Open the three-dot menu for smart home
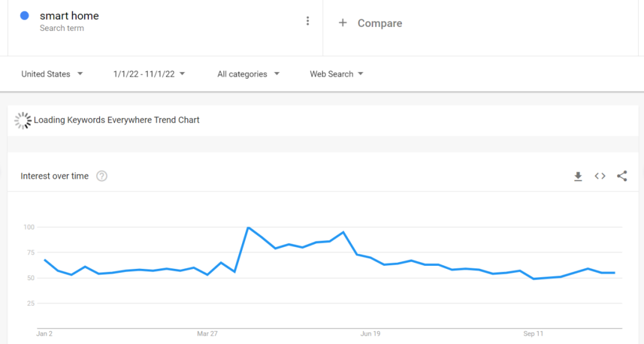Image resolution: width=644 pixels, height=344 pixels. (308, 21)
